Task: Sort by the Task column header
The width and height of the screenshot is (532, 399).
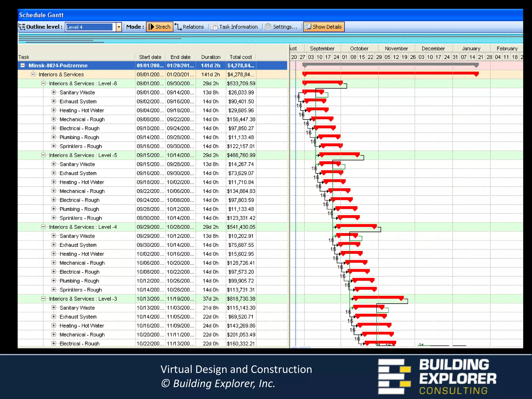Action: (x=76, y=57)
